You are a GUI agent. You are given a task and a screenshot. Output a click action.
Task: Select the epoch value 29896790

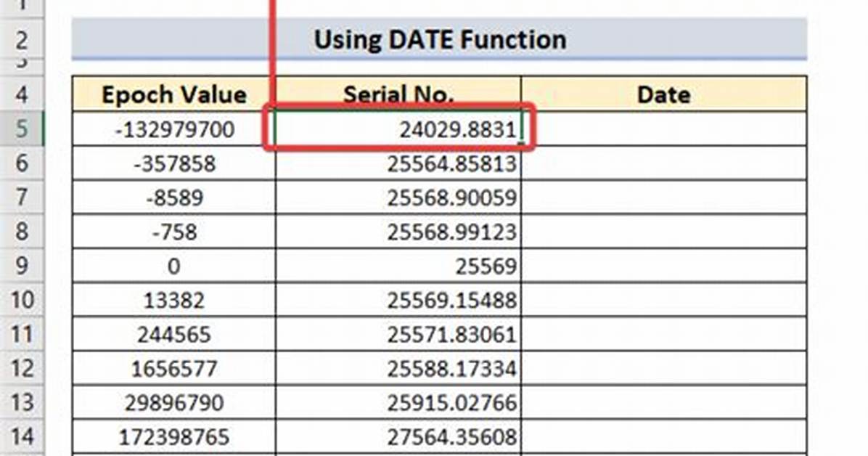coord(174,402)
